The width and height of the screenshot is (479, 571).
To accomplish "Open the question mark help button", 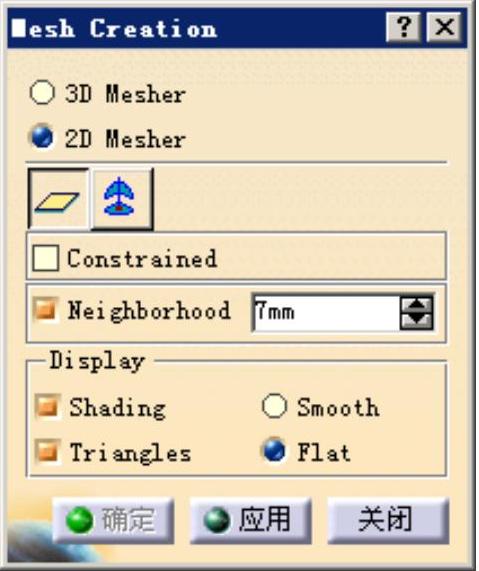I will [404, 27].
